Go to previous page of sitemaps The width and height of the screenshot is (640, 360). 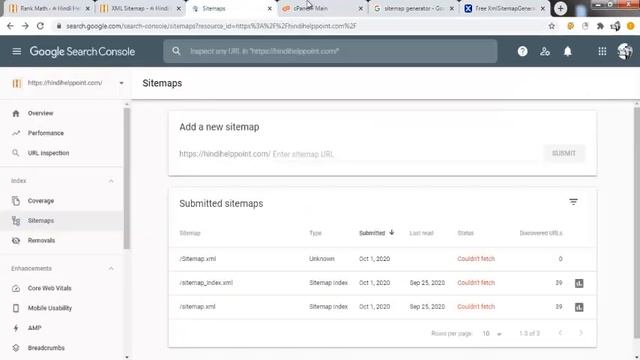coord(560,333)
